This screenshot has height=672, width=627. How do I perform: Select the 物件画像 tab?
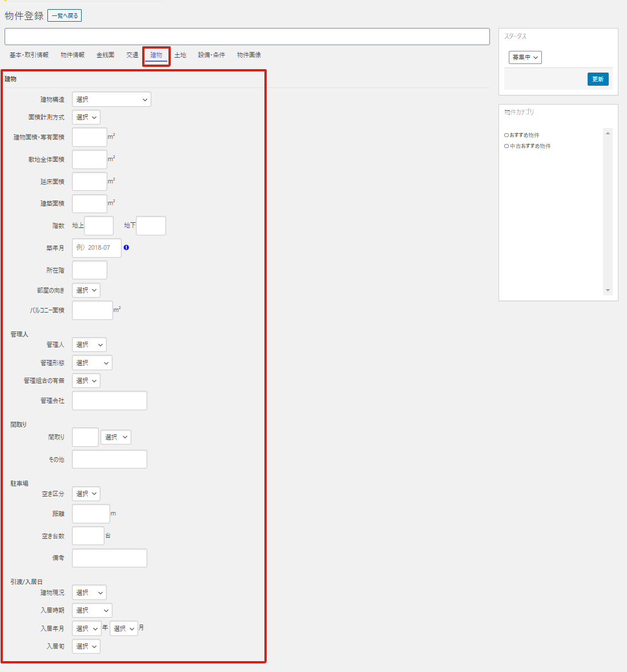tap(249, 55)
